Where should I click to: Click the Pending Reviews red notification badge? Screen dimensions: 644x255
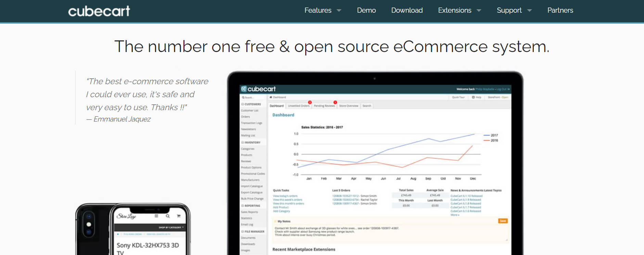click(335, 102)
